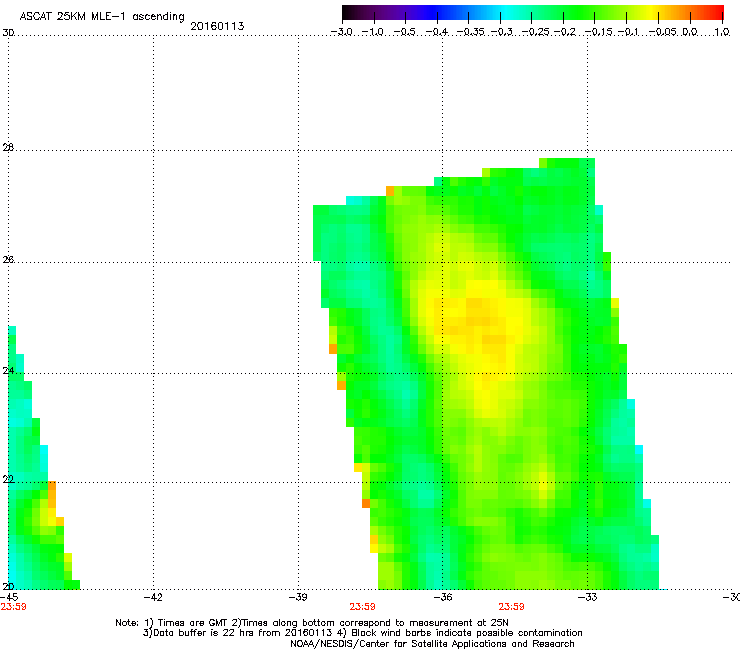
Task: Click the red '23:59' time under longitude -45
Action: click(13, 607)
